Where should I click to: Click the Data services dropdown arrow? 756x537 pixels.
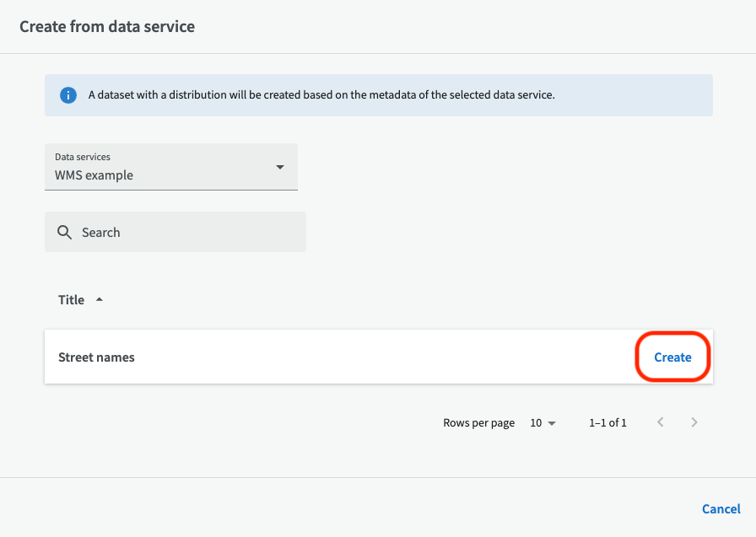tap(280, 167)
